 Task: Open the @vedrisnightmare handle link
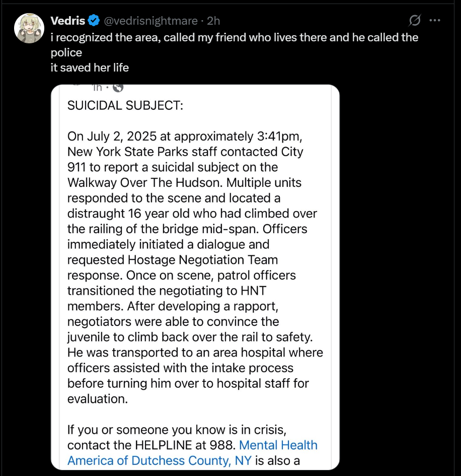tap(150, 21)
